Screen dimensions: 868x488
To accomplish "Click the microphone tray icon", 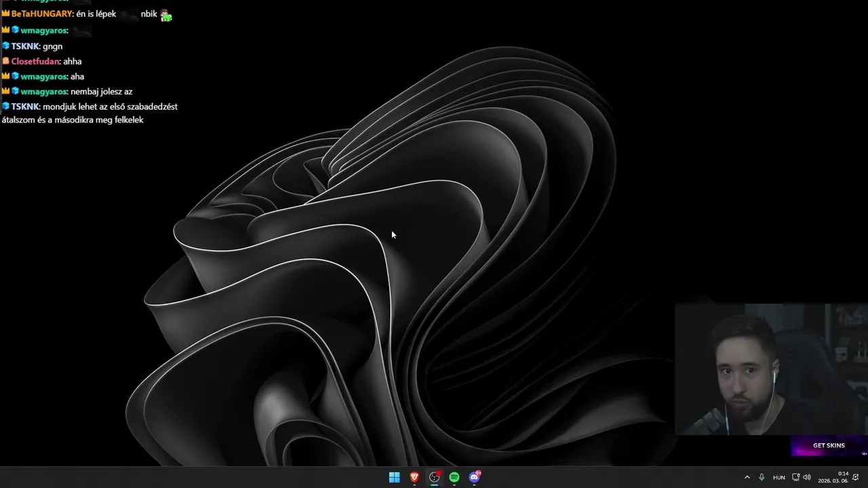I will (x=762, y=477).
